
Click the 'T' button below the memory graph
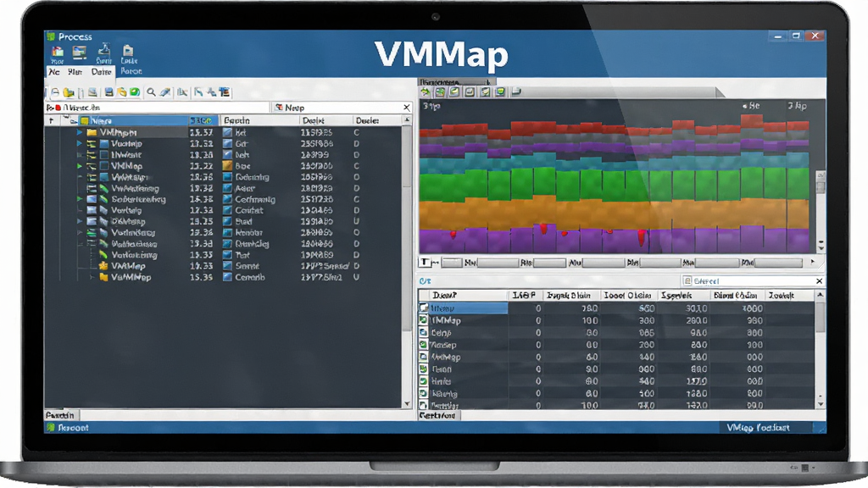[x=425, y=262]
